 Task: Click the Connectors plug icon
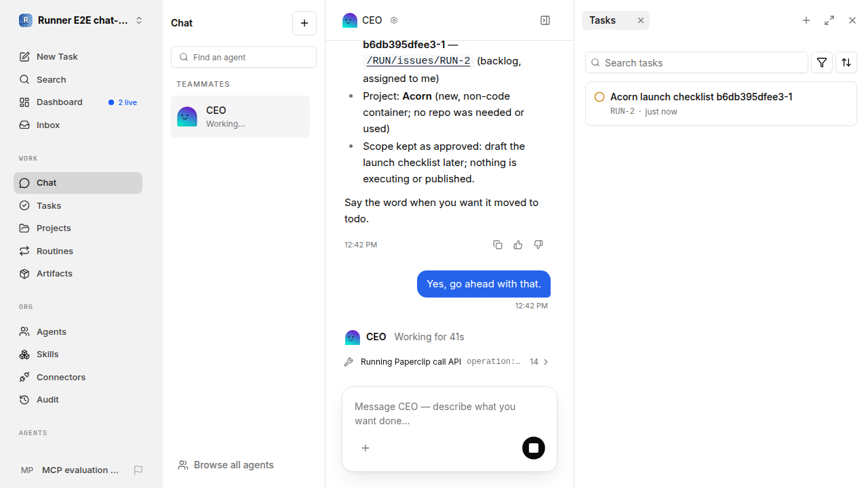[24, 377]
